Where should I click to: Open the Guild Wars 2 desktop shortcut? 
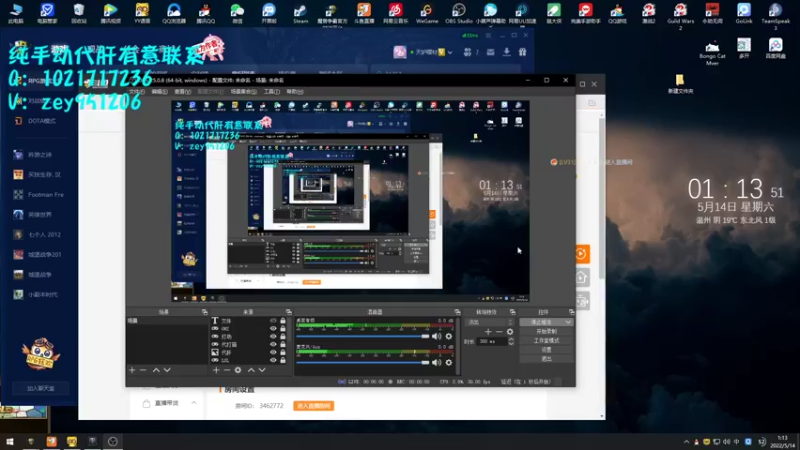pos(680,16)
